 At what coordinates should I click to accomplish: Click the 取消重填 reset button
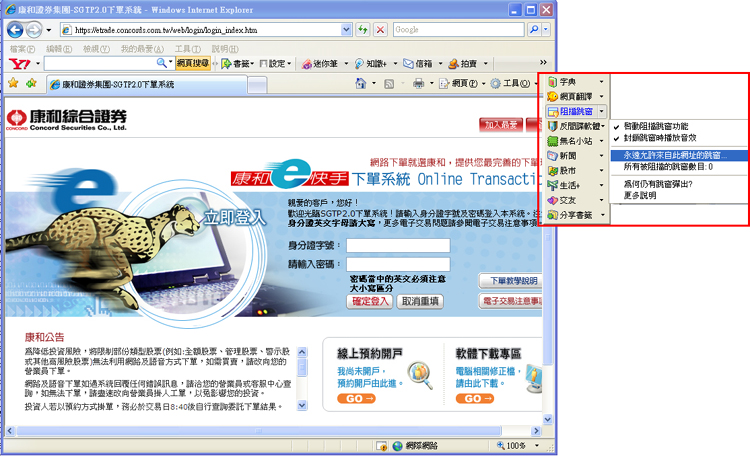(420, 301)
